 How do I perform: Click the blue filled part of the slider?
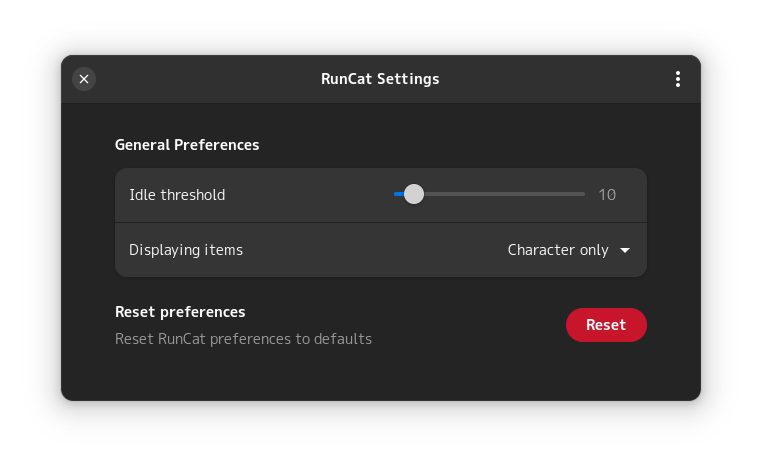point(398,194)
